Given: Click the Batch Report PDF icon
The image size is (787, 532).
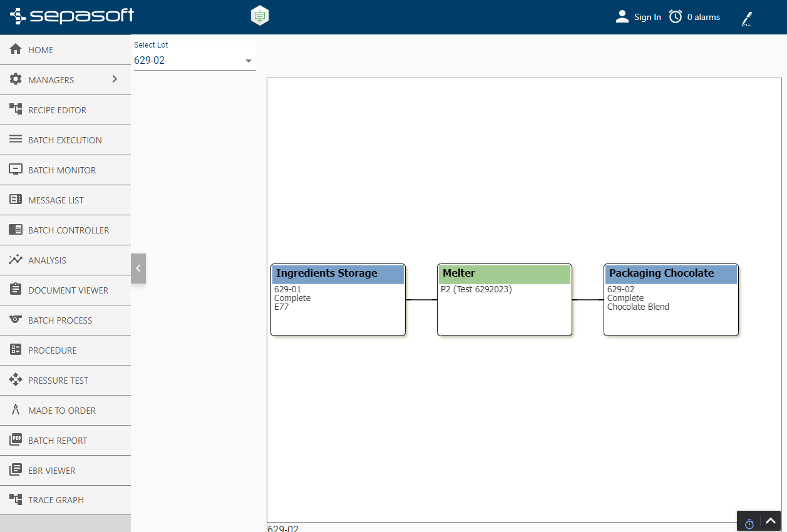Looking at the screenshot, I should point(16,440).
